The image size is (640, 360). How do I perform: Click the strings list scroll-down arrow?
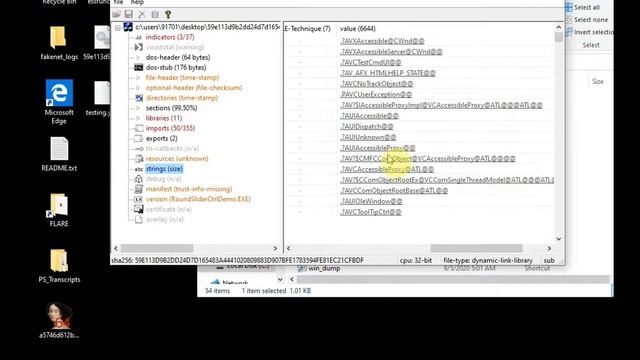[x=559, y=239]
